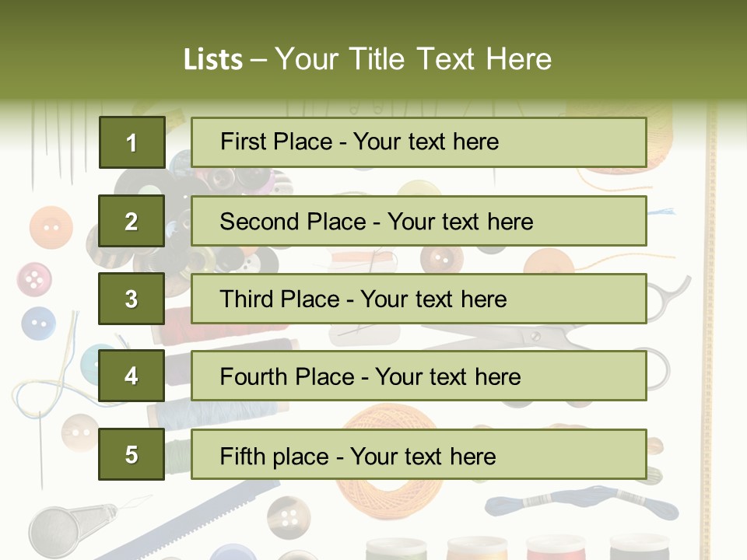
Task: Click the "Third Place - Your text here" bar
Action: tap(419, 299)
